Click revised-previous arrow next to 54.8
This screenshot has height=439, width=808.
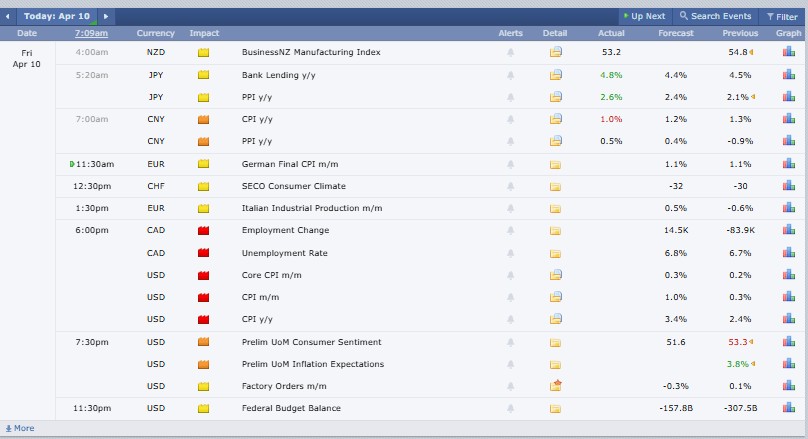751,53
